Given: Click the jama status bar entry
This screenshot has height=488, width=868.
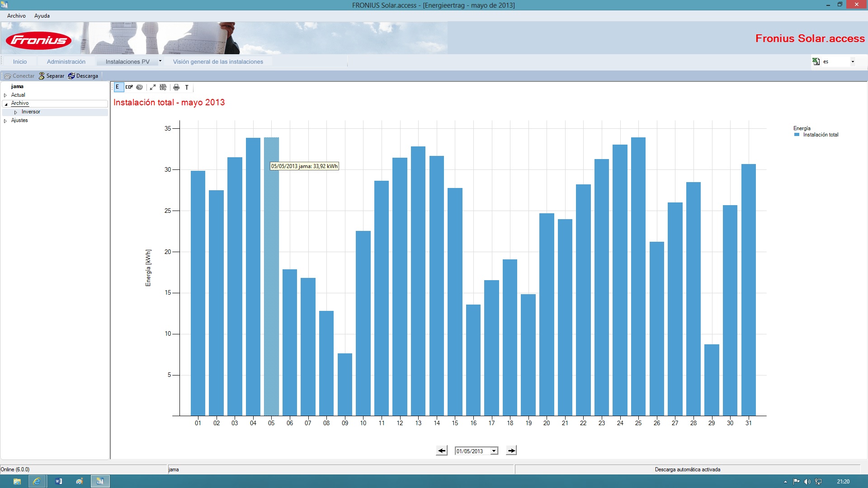Looking at the screenshot, I should 174,469.
